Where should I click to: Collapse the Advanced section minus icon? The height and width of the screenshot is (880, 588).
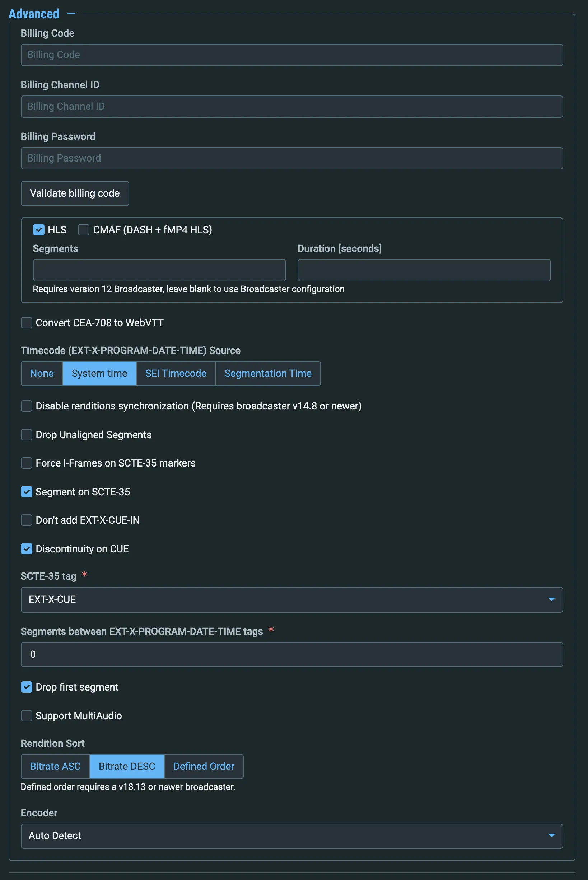(x=71, y=14)
